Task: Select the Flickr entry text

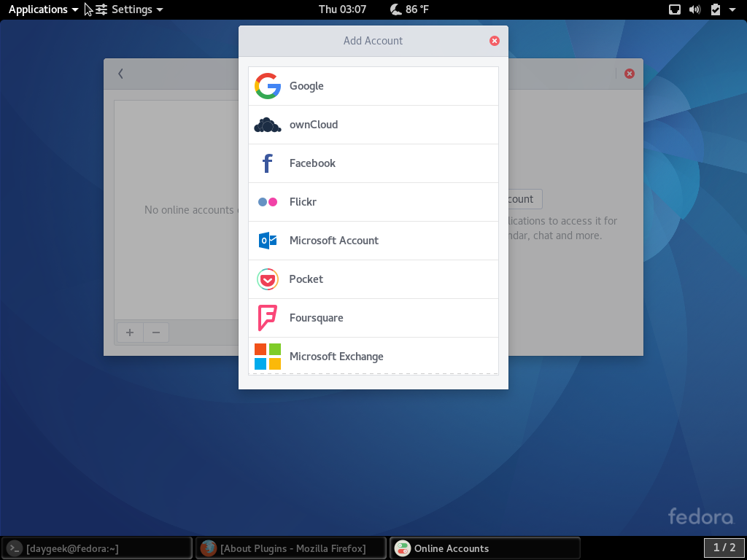Action: [x=303, y=202]
